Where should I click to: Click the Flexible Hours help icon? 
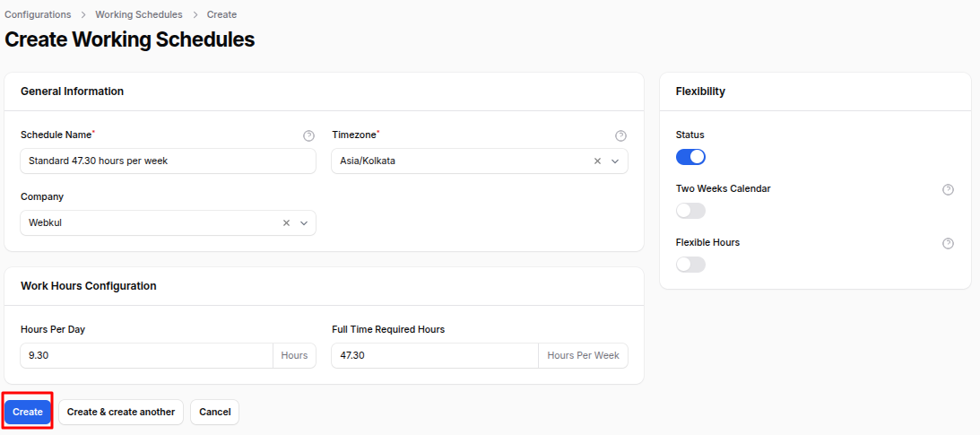tap(948, 243)
